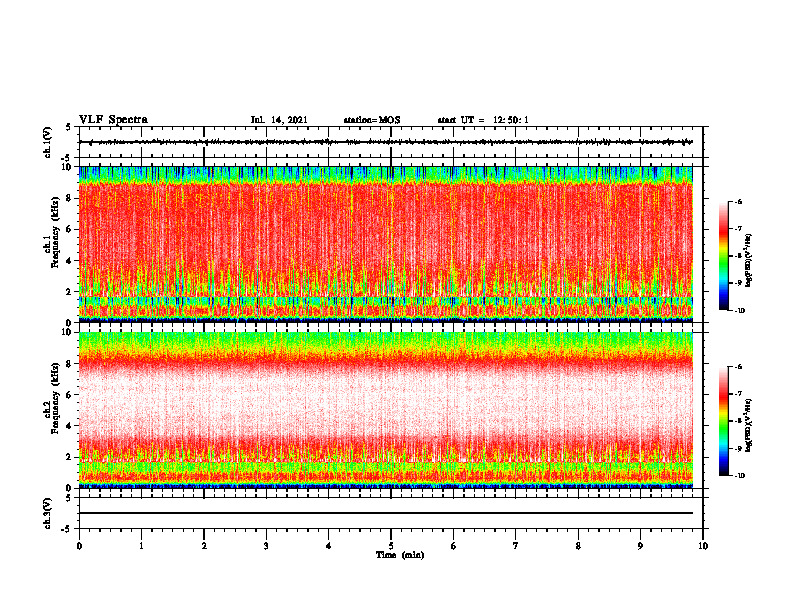Click the time axis tick label "6"
The image size is (792, 612).
453,546
